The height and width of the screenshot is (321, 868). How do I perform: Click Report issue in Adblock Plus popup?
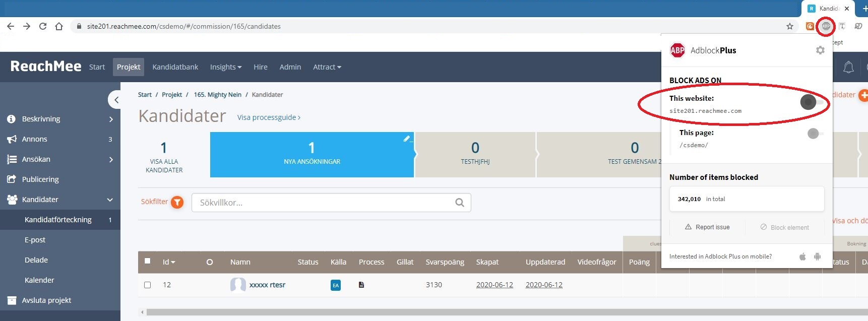[708, 227]
